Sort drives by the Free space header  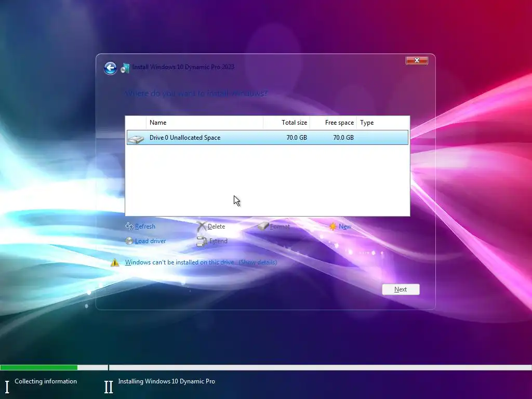333,123
